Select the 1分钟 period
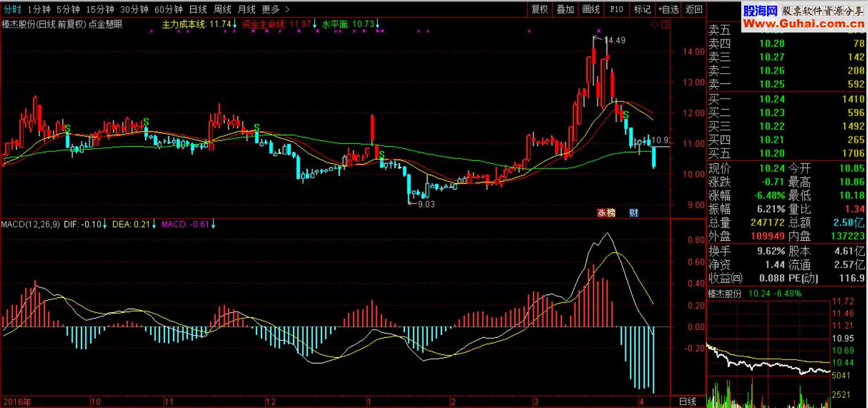Viewport: 868px width, 408px height. (39, 9)
